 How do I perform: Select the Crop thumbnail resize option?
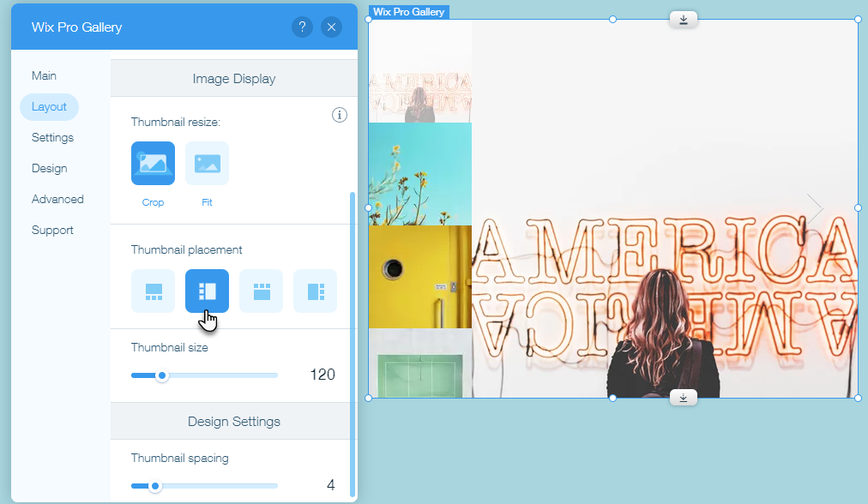[153, 163]
